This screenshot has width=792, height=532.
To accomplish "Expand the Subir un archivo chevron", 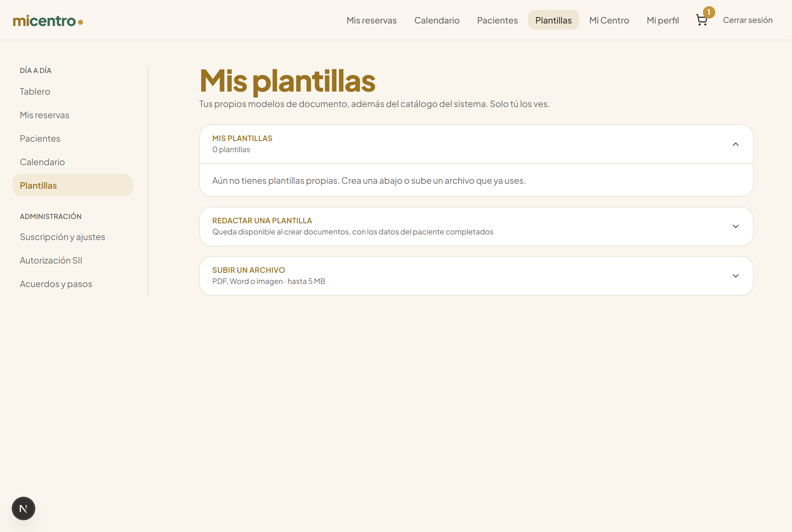I will pyautogui.click(x=735, y=276).
